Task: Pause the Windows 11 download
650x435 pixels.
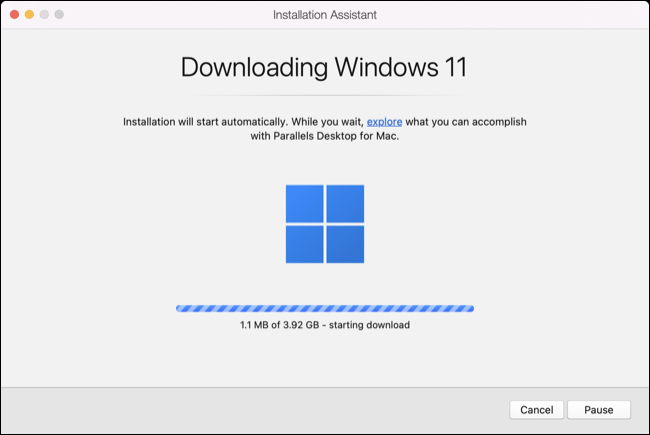Action: tap(599, 410)
